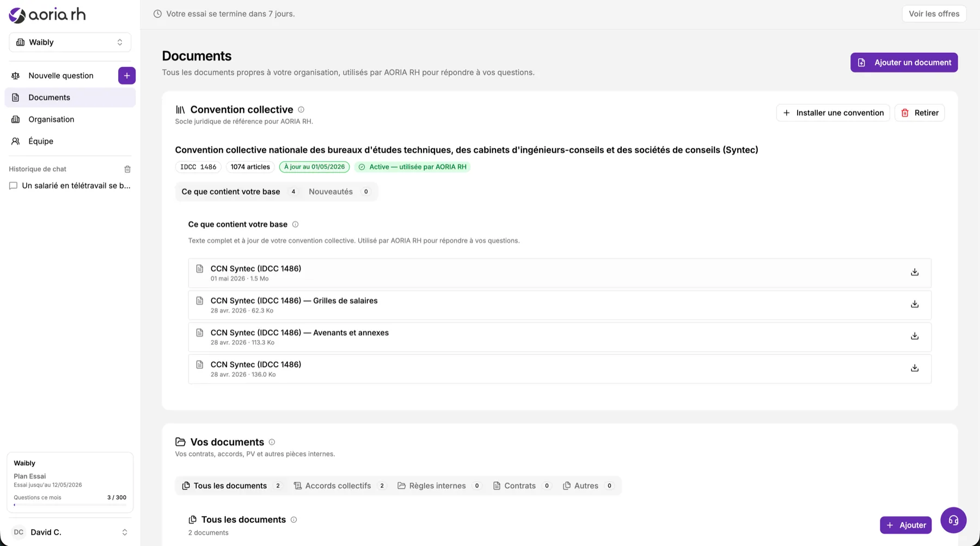Click the 1074 articles badge

pyautogui.click(x=250, y=167)
